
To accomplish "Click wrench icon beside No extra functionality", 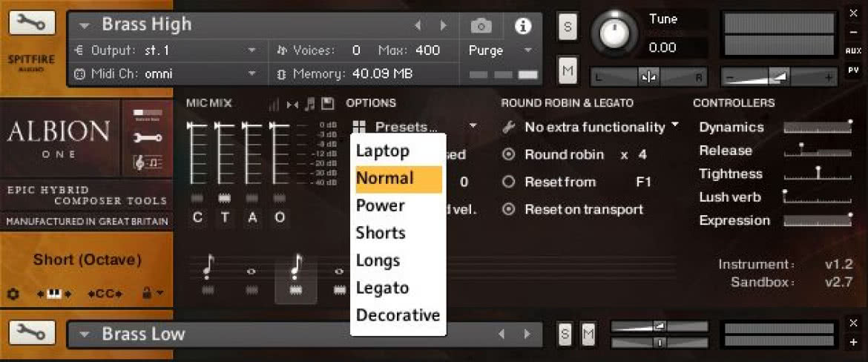I will (x=509, y=128).
